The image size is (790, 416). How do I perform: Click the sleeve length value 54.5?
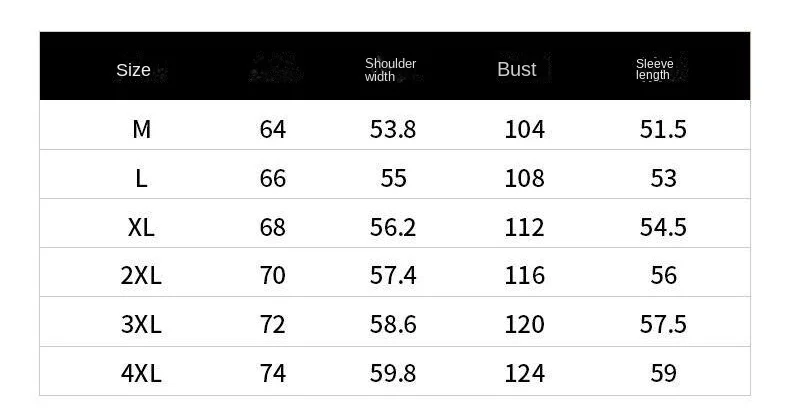point(663,227)
